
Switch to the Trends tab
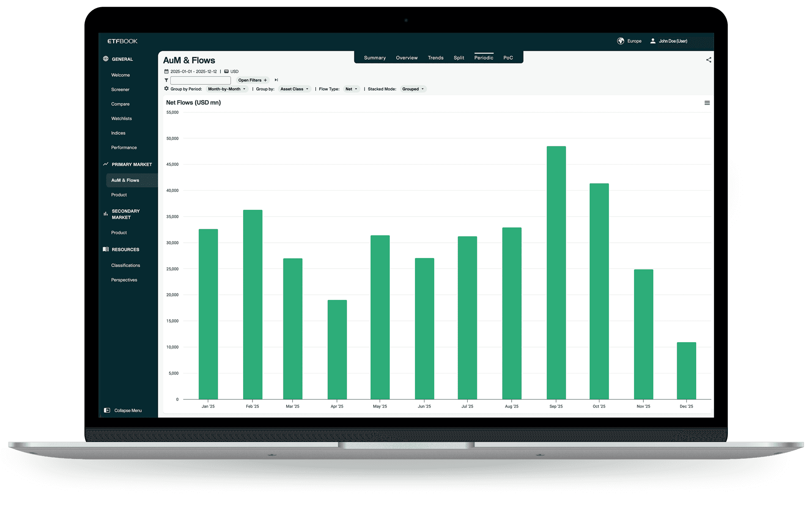coord(435,58)
